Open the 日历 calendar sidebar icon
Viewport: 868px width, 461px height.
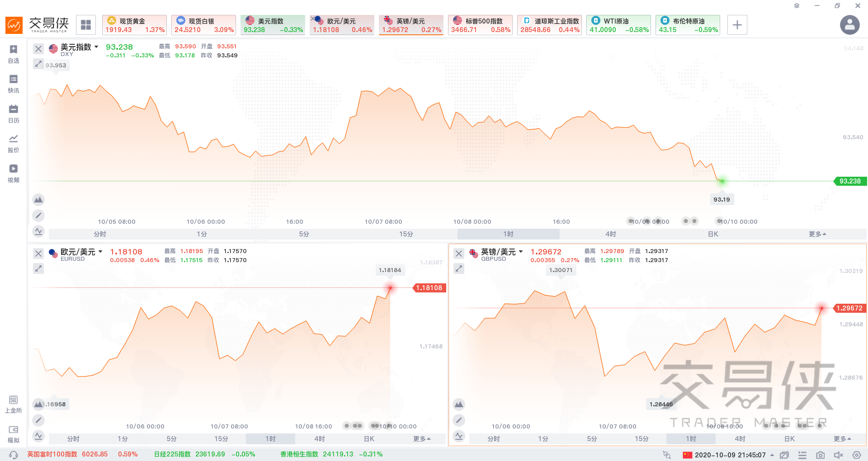pos(14,113)
